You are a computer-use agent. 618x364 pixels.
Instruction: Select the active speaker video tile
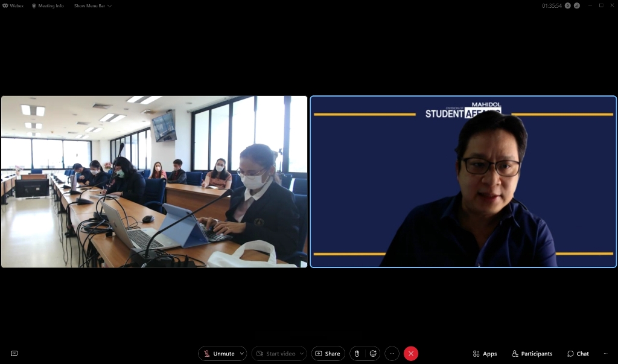[463, 181]
